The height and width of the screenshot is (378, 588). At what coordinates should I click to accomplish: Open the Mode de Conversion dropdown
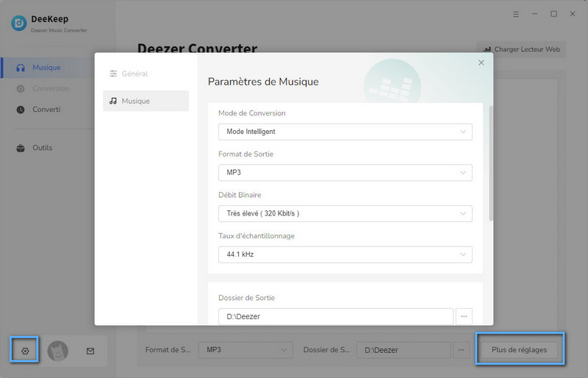point(345,132)
